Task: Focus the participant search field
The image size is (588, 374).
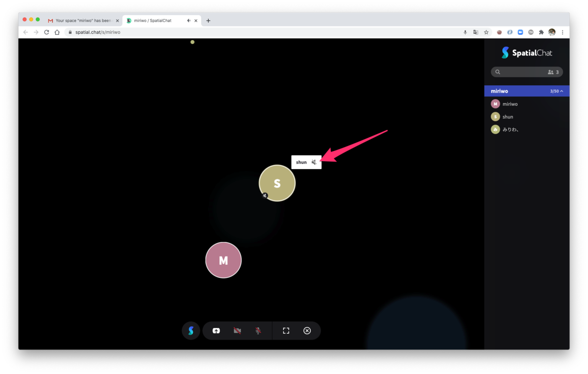Action: click(527, 72)
